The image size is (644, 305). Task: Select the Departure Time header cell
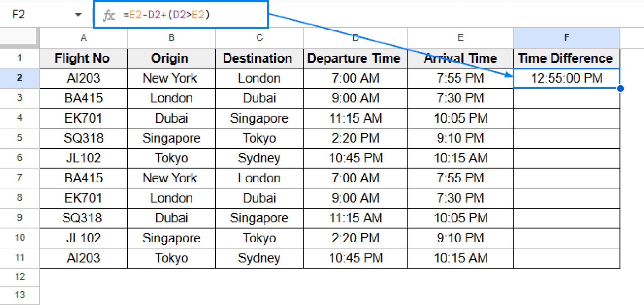coord(354,58)
